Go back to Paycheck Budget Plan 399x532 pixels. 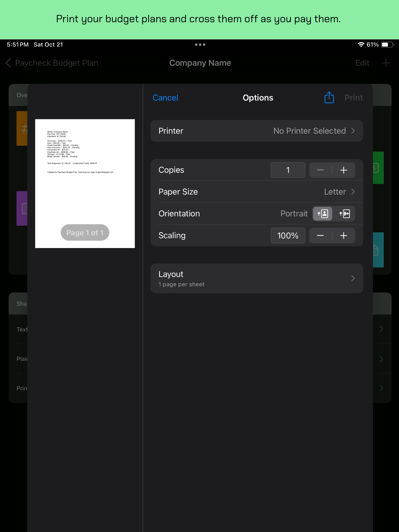pyautogui.click(x=52, y=63)
